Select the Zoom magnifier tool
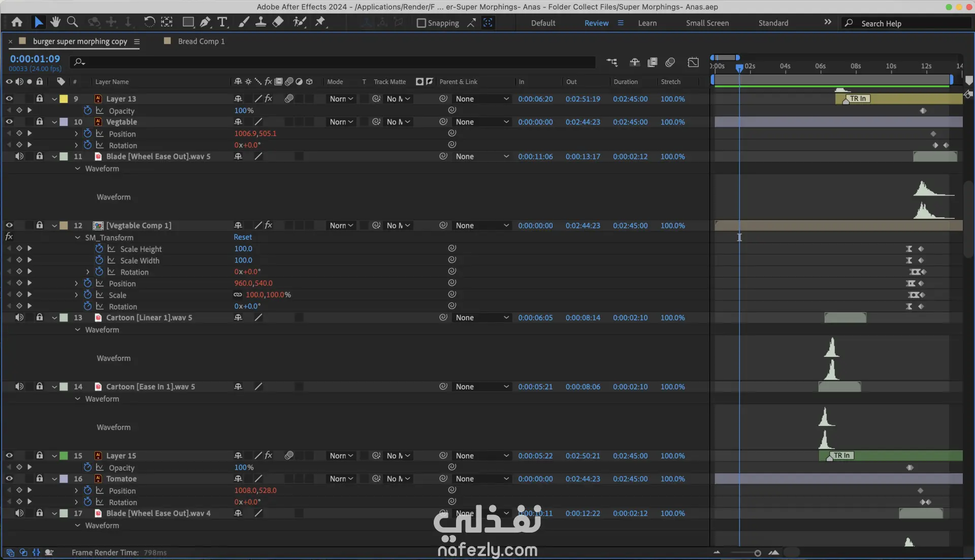 [x=73, y=22]
